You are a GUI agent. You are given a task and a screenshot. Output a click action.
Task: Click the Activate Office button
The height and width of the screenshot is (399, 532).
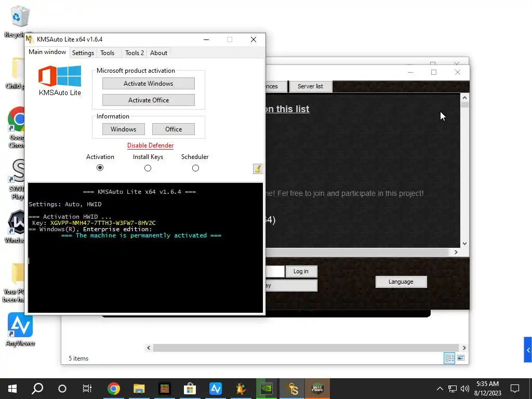[148, 100]
